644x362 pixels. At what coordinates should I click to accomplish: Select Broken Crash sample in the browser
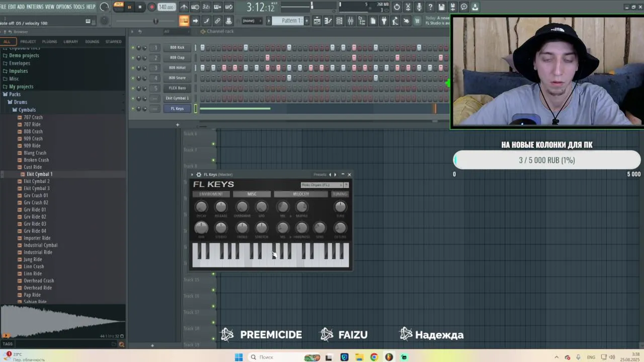[x=36, y=160]
